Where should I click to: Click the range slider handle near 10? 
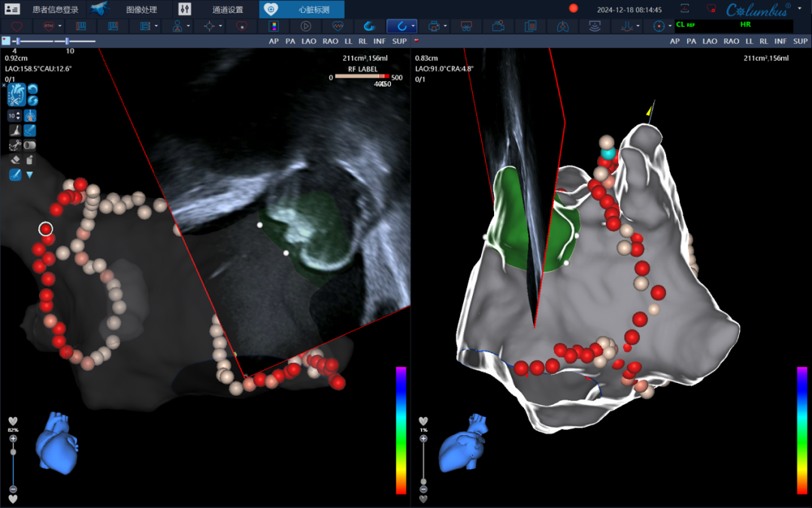click(x=68, y=41)
